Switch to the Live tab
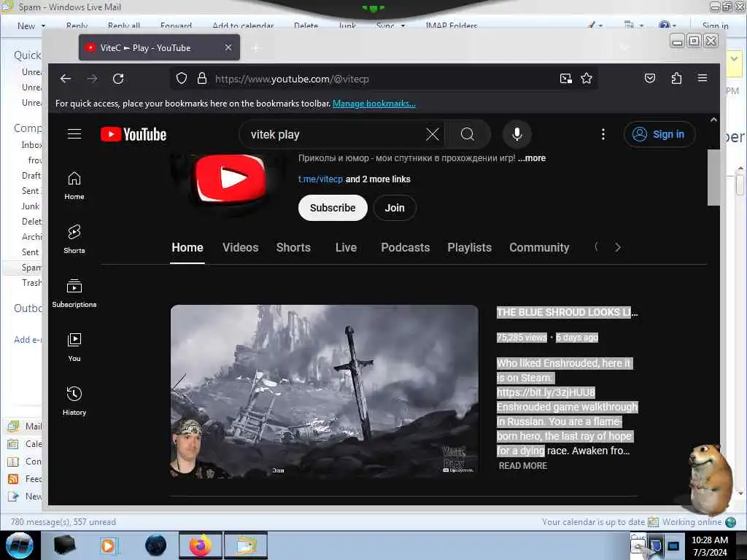Image resolution: width=747 pixels, height=560 pixels. 346,248
